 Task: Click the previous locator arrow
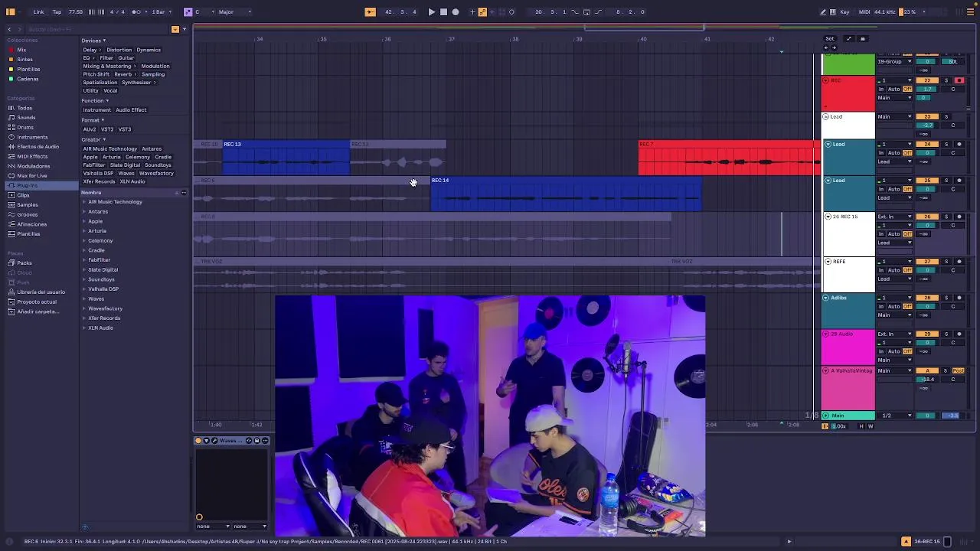point(825,47)
